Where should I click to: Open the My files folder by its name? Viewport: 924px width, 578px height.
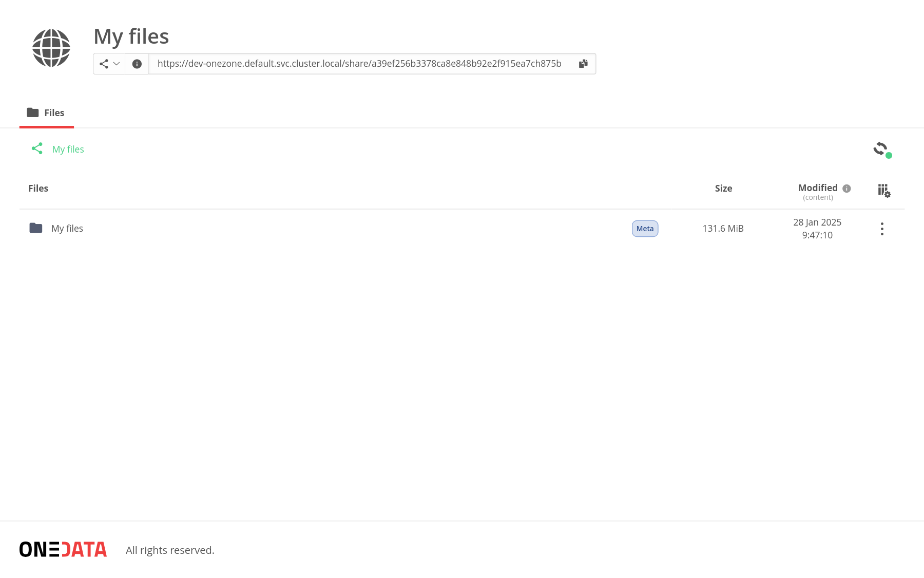67,229
